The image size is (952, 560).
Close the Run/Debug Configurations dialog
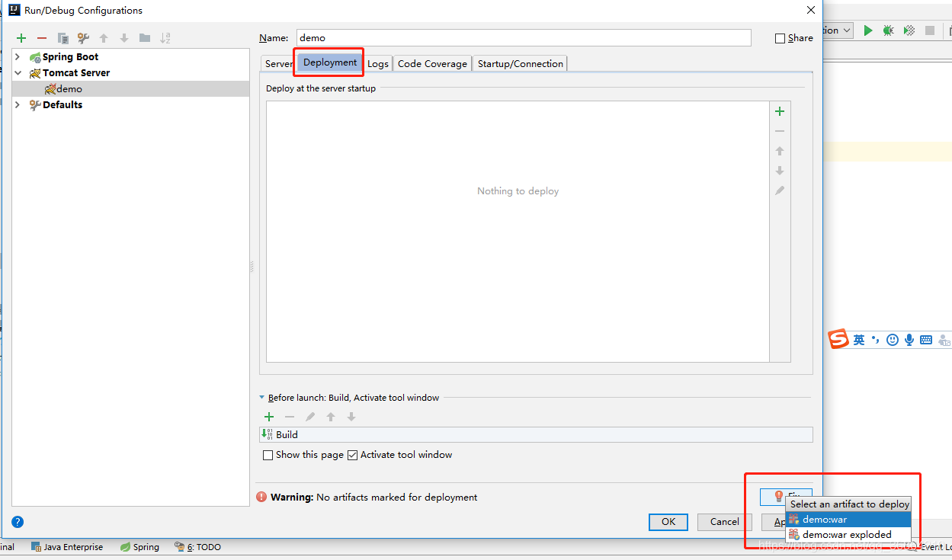(x=811, y=10)
